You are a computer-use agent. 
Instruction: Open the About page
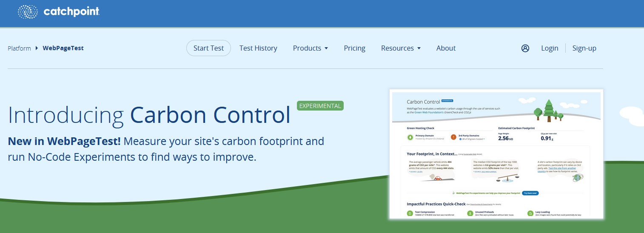click(446, 48)
